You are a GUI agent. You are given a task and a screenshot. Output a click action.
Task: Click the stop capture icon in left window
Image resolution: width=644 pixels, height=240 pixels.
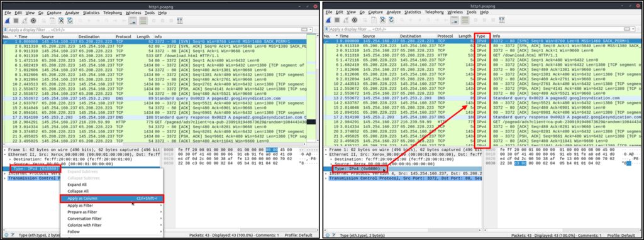[16, 21]
